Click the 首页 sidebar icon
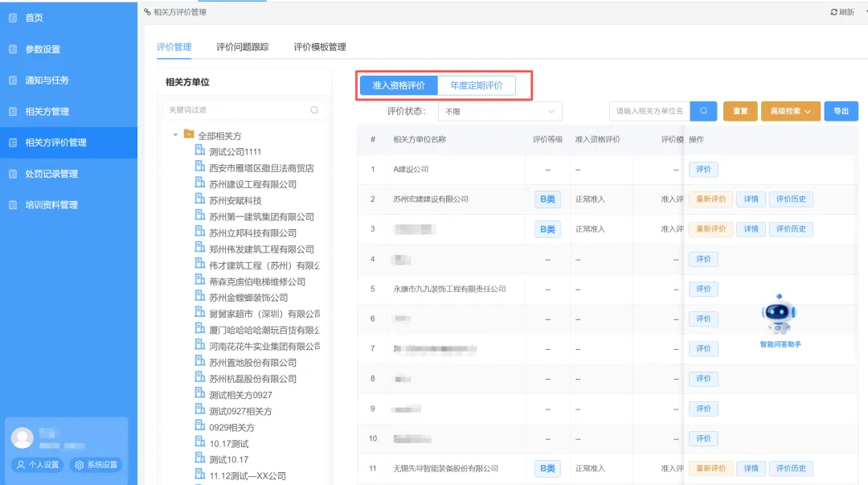868x485 pixels. 13,18
